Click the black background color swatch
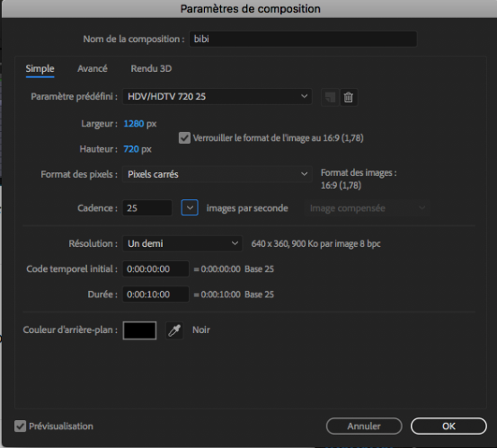 tap(139, 330)
